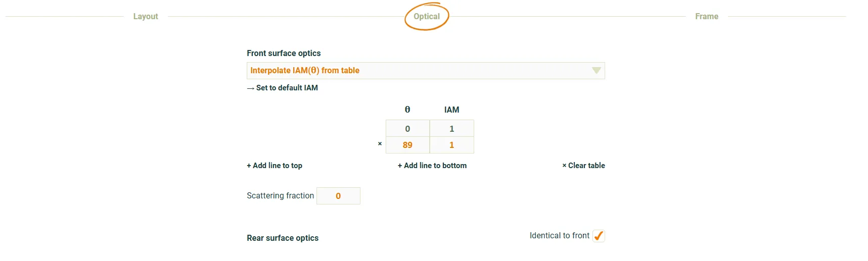The image size is (868, 261).
Task: Remove the table row with θ 89
Action: coord(380,144)
